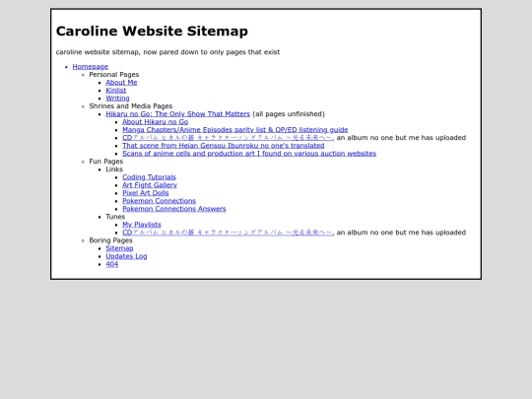532x399 pixels.
Task: Click the About Hikaru no Go link
Action: [156, 122]
